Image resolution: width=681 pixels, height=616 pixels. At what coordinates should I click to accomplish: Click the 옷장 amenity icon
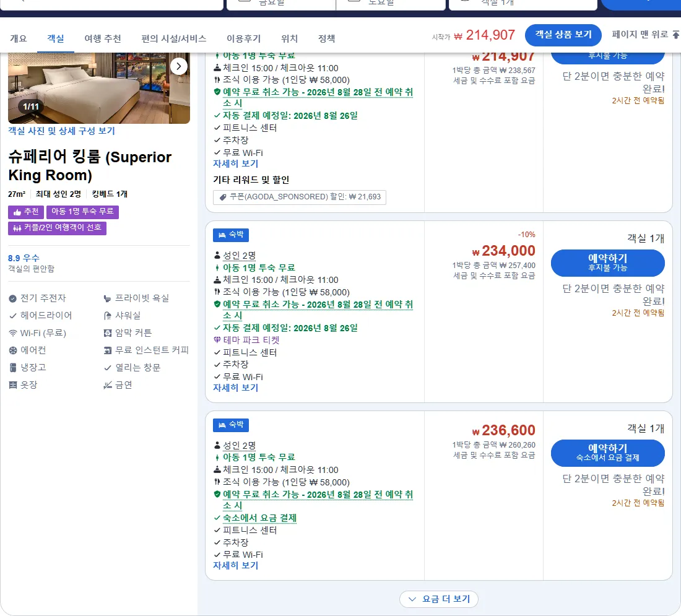12,385
